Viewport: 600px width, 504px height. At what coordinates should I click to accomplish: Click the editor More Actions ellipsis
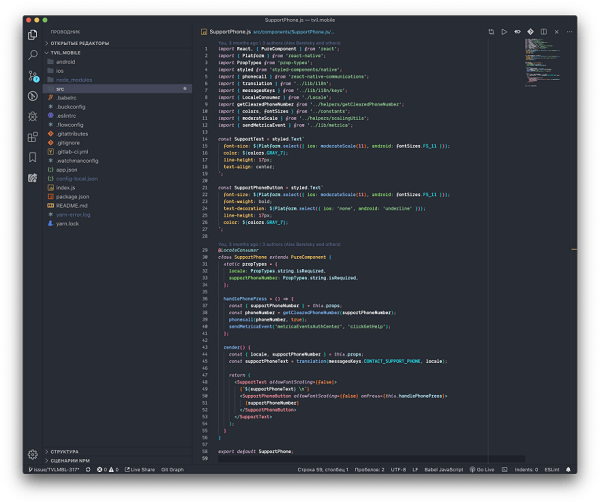(x=567, y=33)
